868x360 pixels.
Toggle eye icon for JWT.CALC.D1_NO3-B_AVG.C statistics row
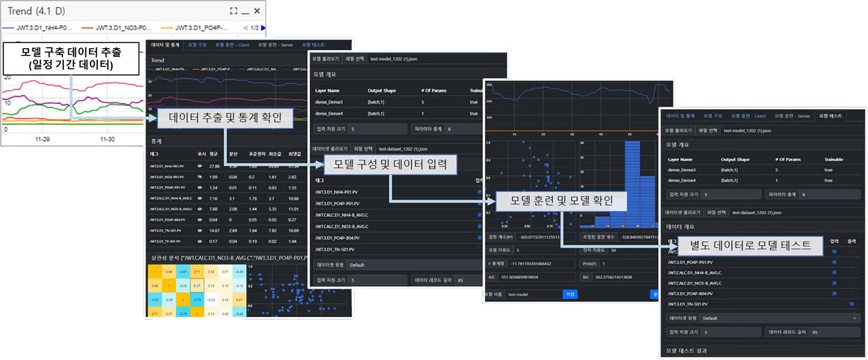(200, 209)
